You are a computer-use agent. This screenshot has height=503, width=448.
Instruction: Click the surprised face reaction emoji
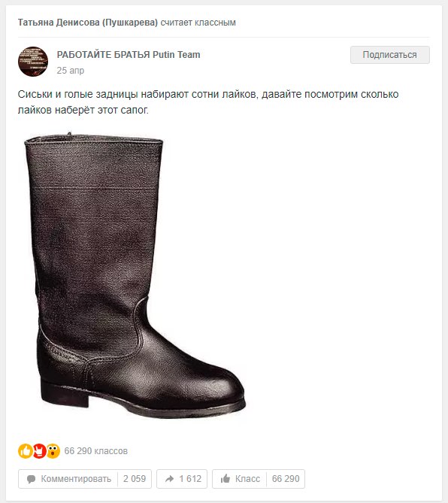pyautogui.click(x=53, y=451)
